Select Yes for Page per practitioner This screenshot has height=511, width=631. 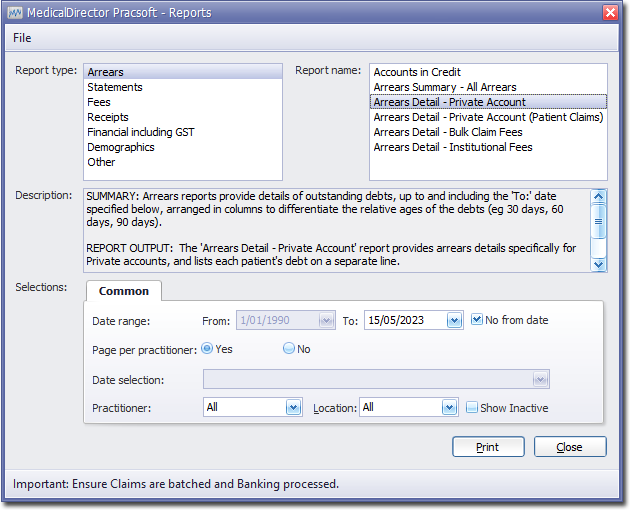pos(207,349)
